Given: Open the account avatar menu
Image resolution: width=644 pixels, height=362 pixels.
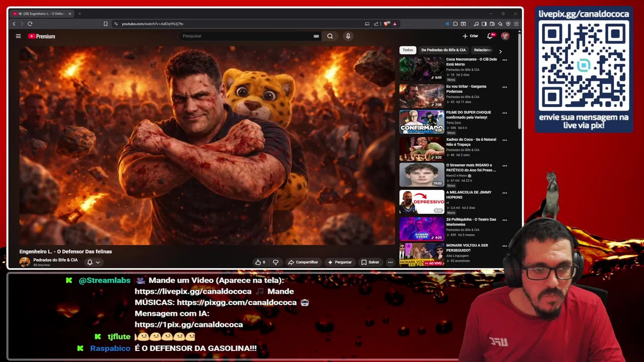Looking at the screenshot, I should point(505,36).
